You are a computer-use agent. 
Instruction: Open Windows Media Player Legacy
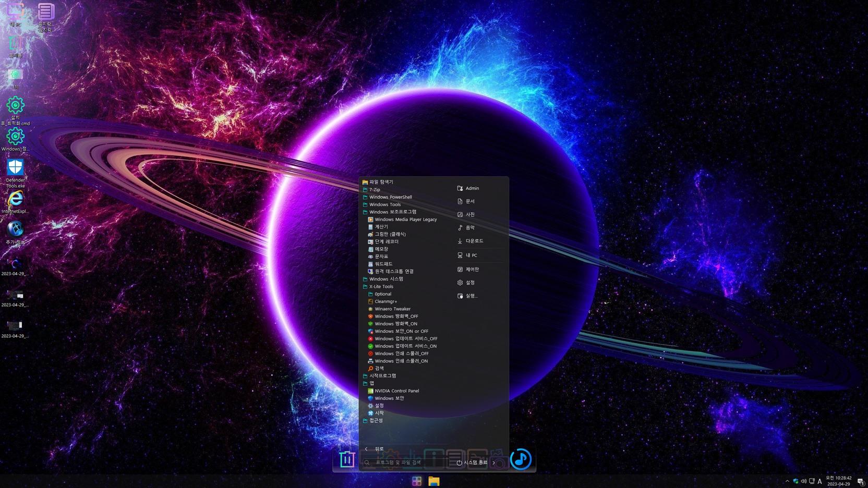(x=402, y=219)
